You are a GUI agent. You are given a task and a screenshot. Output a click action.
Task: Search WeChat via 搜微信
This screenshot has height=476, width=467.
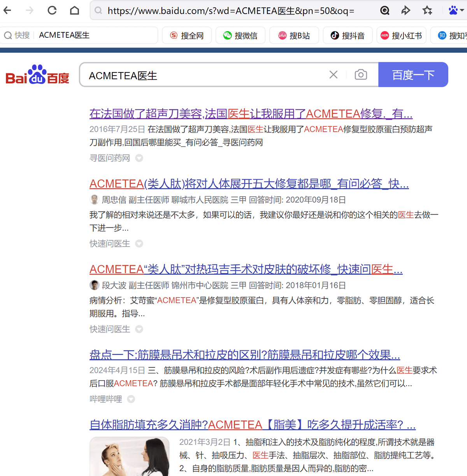pos(241,35)
